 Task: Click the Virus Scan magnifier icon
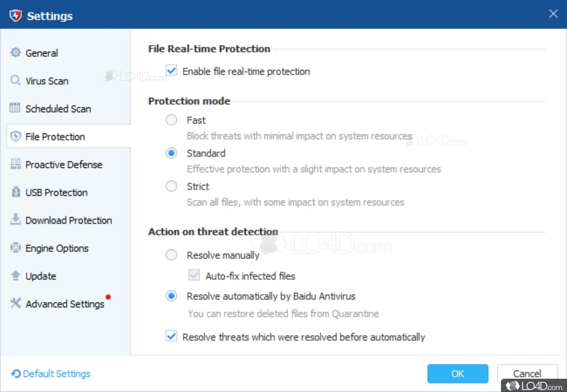click(16, 81)
